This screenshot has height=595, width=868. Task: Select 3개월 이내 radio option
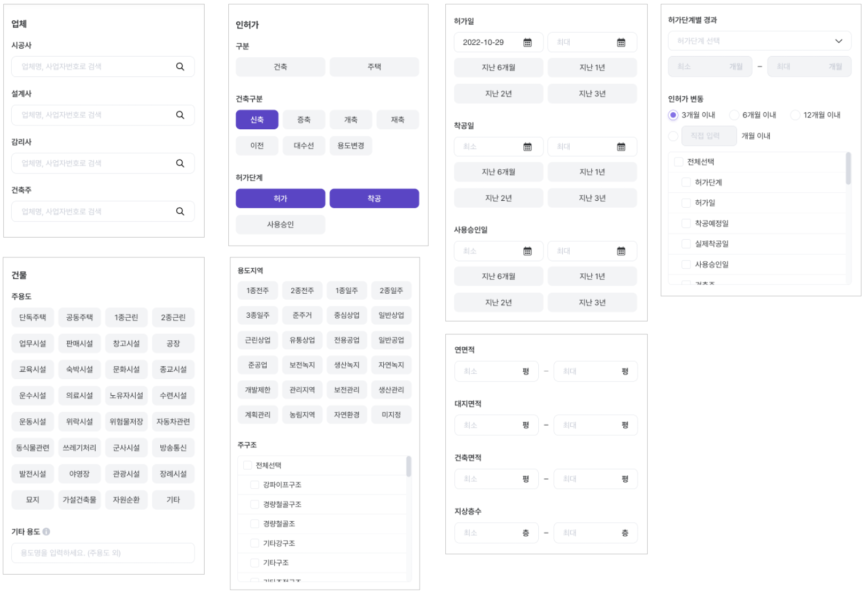673,115
